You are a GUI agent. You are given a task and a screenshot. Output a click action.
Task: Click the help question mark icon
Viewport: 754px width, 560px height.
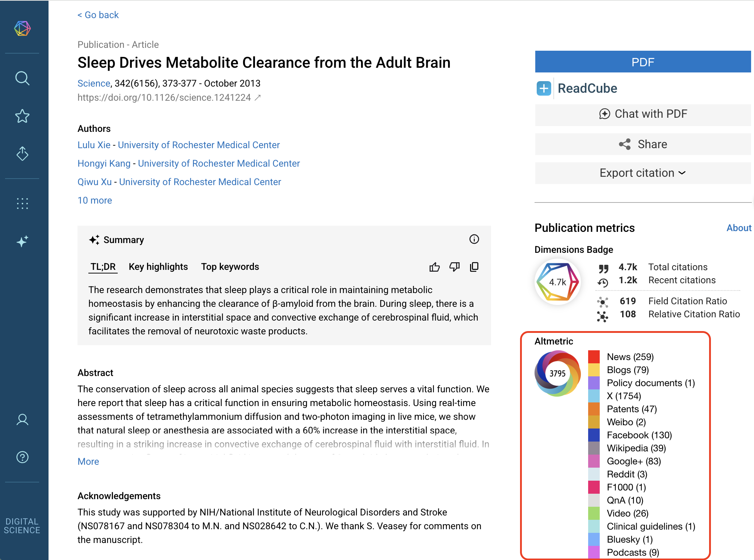22,457
